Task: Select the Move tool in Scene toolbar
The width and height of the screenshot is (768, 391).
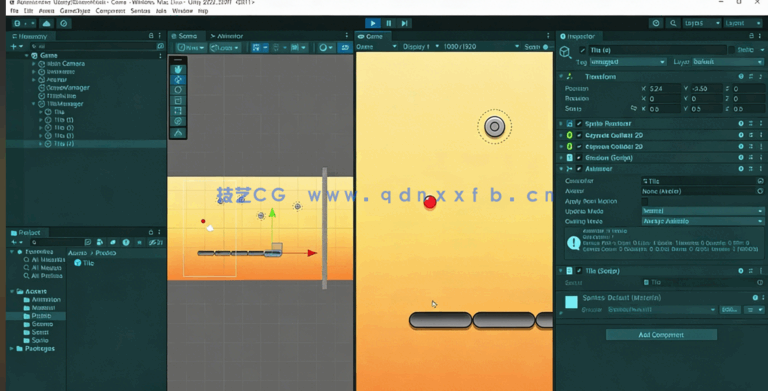Action: (x=178, y=79)
